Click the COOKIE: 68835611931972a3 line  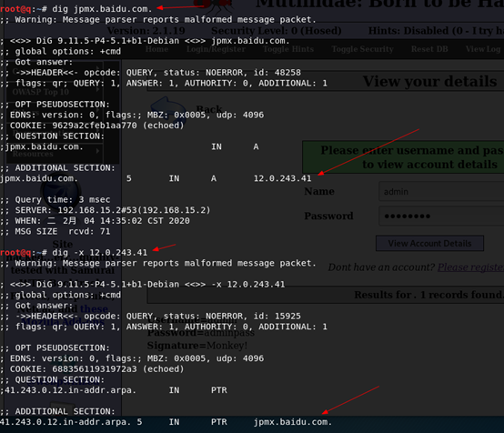coord(92,369)
